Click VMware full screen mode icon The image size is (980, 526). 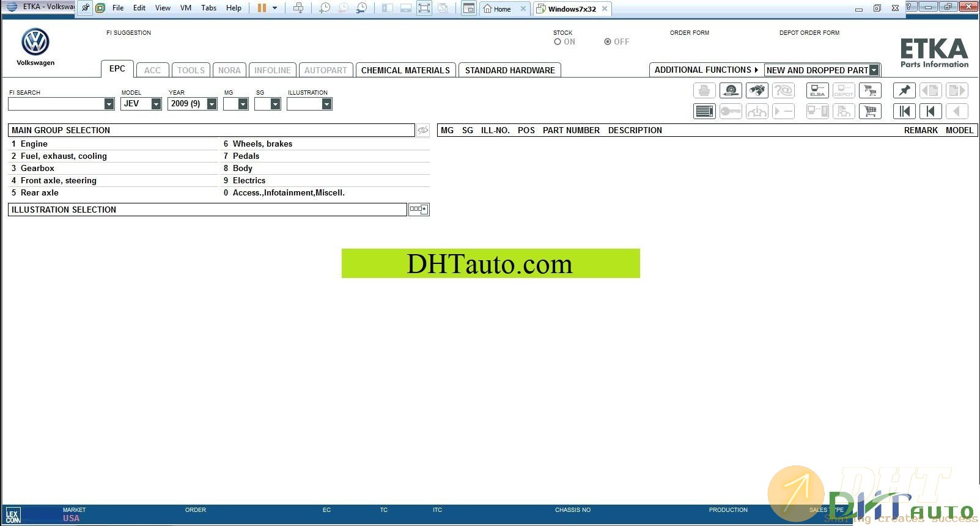[424, 8]
